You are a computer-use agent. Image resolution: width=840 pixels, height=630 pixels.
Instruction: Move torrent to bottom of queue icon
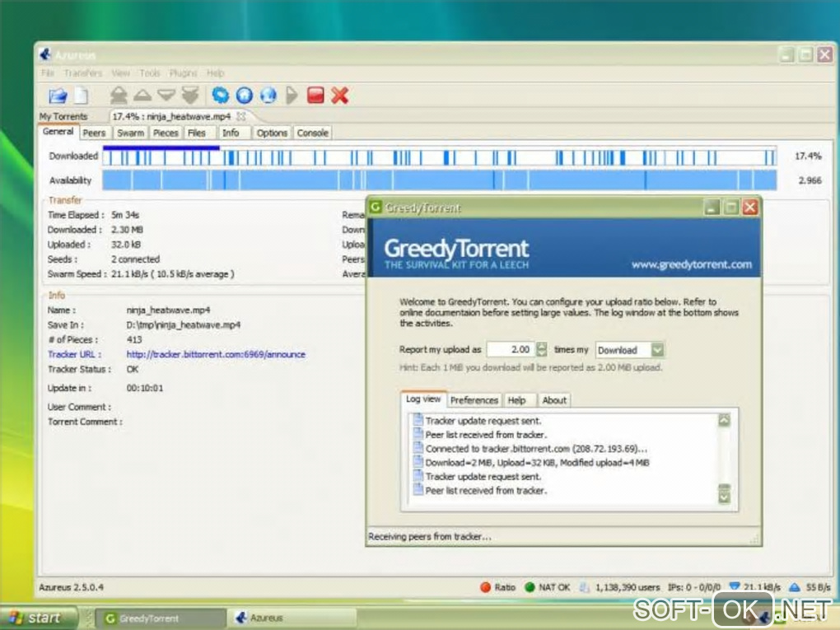190,96
